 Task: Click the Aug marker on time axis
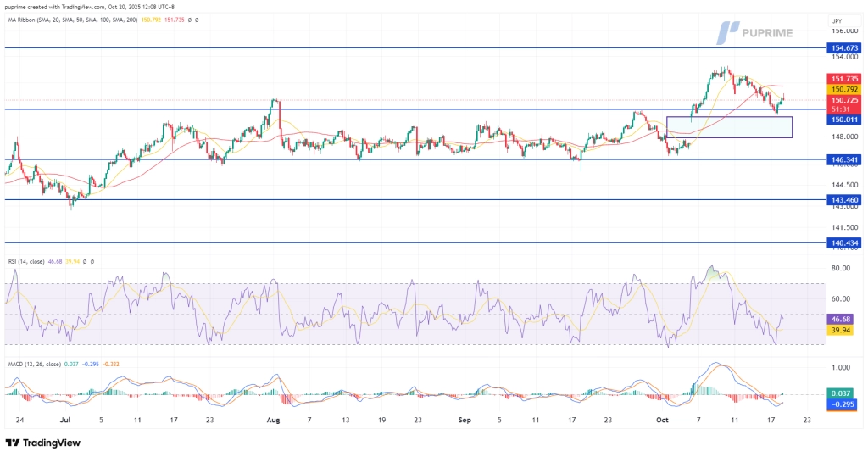click(x=273, y=420)
